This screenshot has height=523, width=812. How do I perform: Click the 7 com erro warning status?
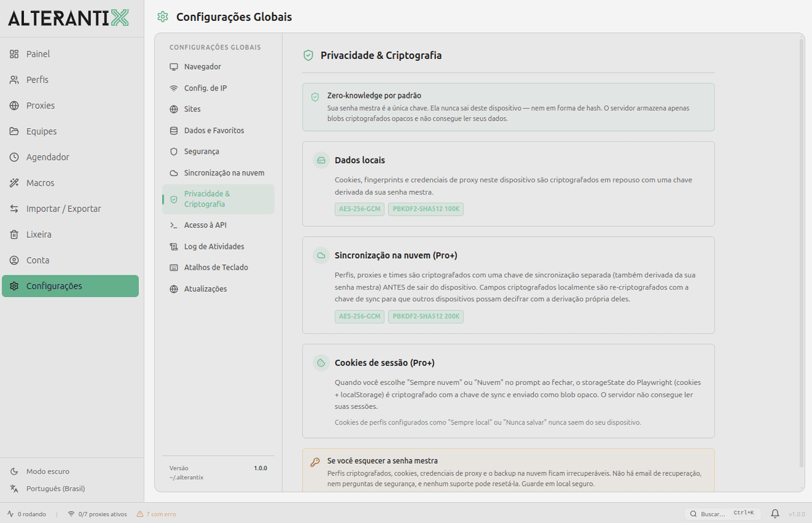click(x=157, y=514)
